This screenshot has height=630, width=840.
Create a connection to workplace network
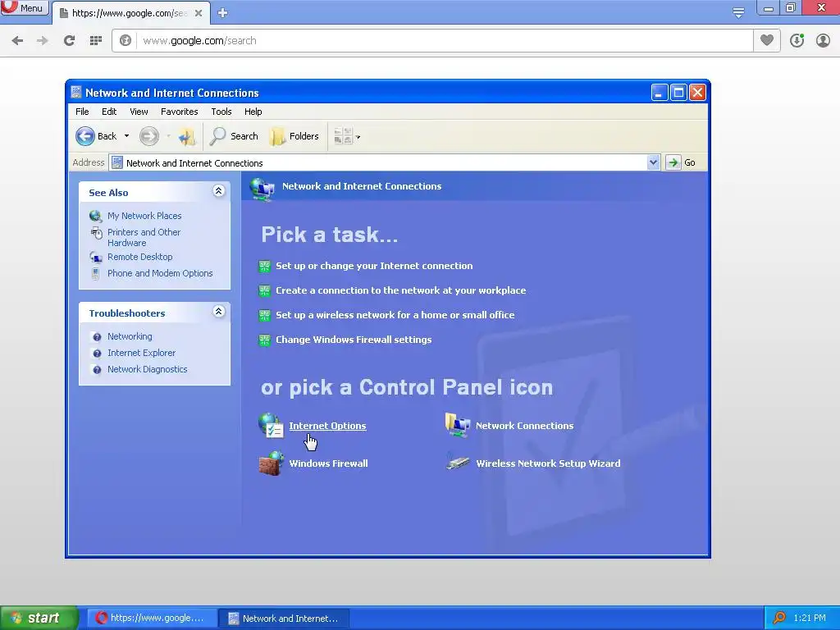(x=400, y=290)
